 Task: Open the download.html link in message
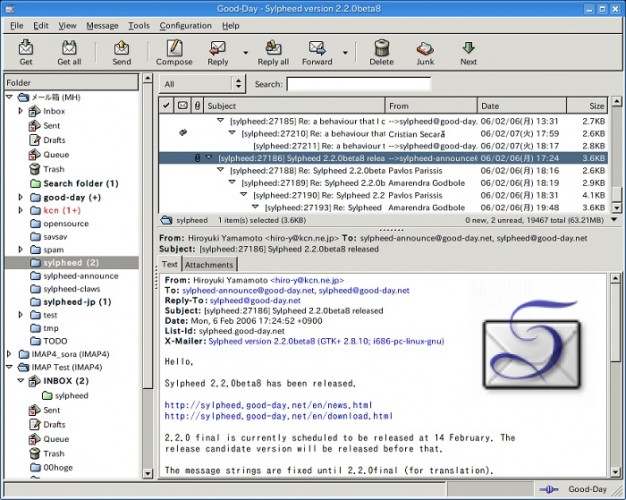[279, 416]
